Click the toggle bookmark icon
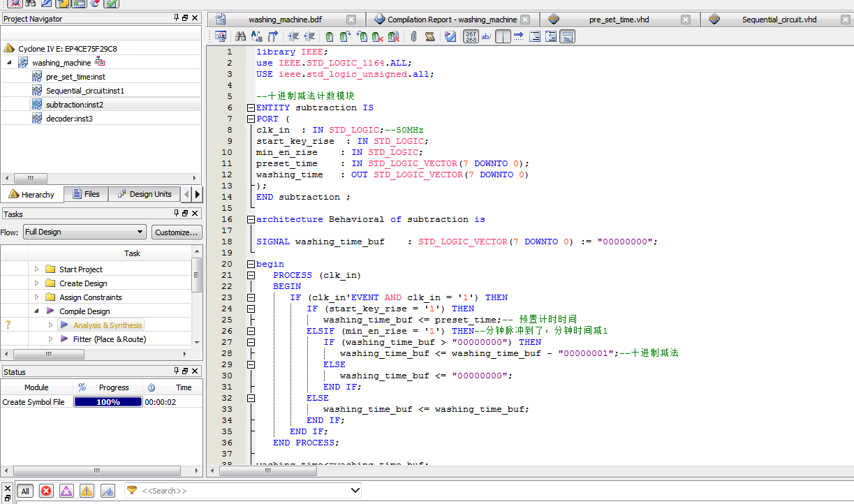Viewport: 854px width, 504px height. click(x=329, y=36)
